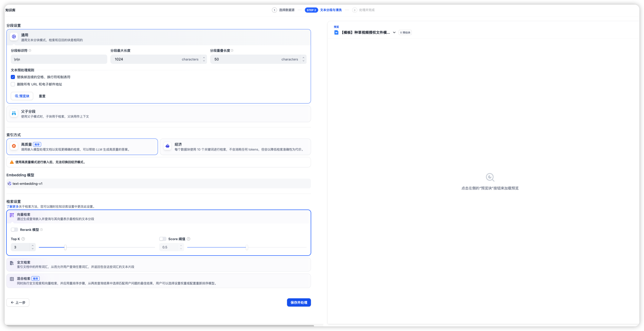Screen dimensions: 644x331
Task: Show the Top K help question icon
Action: [x=23, y=239]
